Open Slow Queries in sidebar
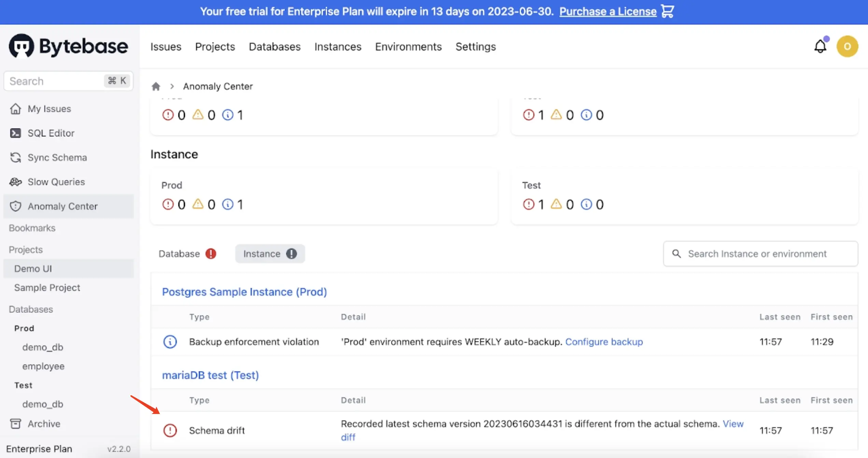 pos(68,182)
